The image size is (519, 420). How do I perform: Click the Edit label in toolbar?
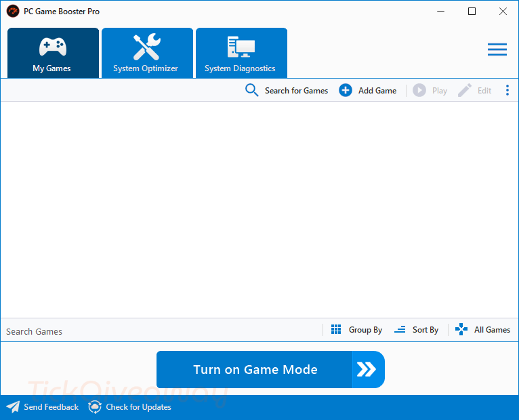[x=484, y=91]
